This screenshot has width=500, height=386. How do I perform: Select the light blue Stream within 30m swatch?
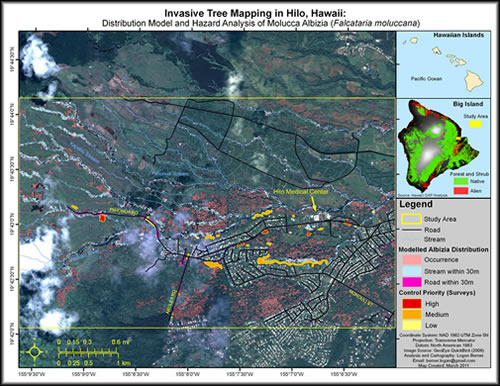(x=412, y=271)
